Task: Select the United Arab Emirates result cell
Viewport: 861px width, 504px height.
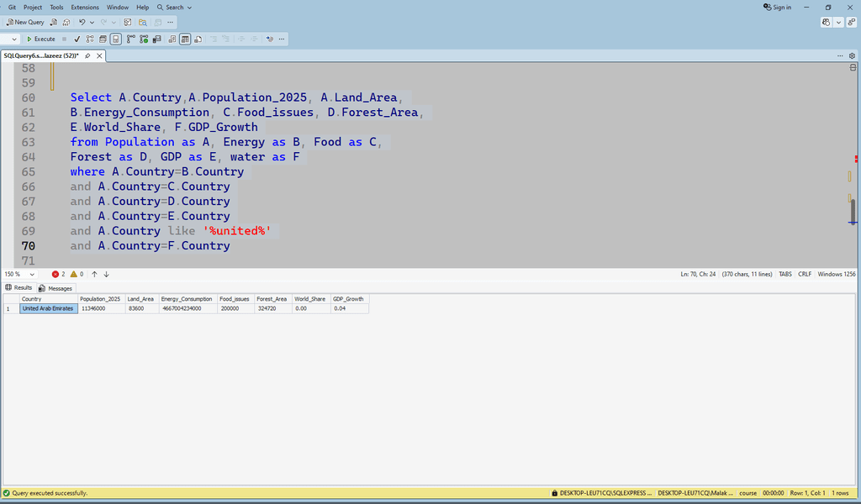Action: click(x=49, y=308)
